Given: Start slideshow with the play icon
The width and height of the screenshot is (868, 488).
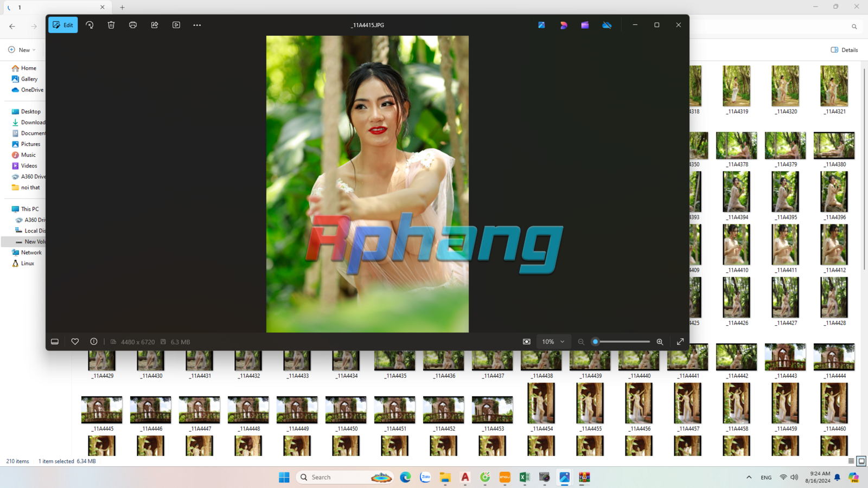Looking at the screenshot, I should click(x=176, y=25).
